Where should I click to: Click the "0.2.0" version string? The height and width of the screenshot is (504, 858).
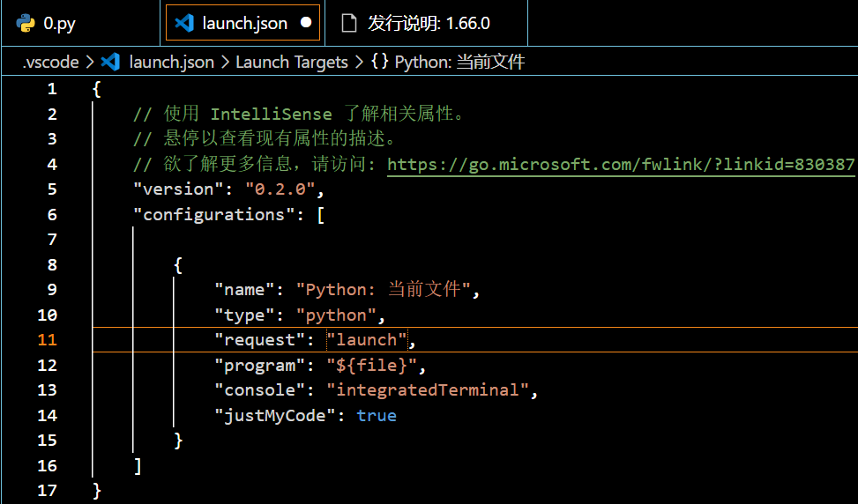point(280,189)
